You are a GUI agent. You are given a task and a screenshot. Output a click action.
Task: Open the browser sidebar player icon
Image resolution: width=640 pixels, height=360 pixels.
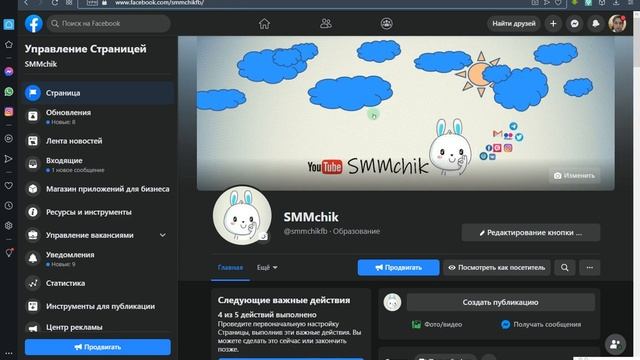click(9, 138)
